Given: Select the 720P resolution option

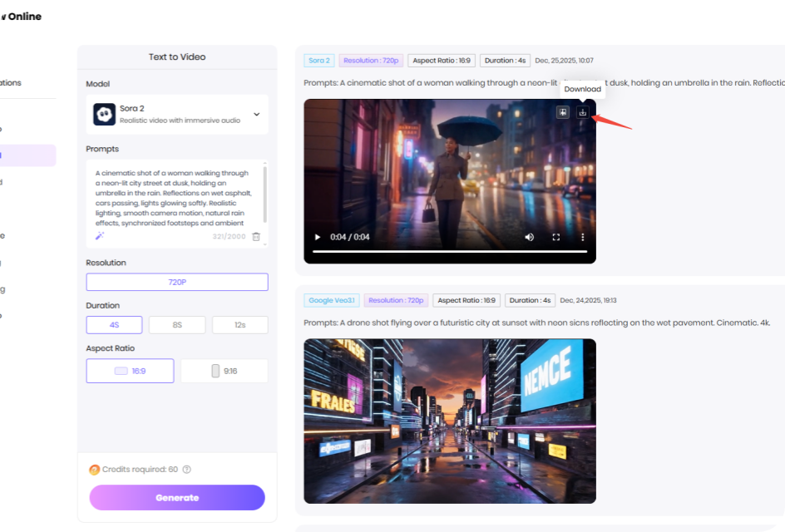Looking at the screenshot, I should click(177, 282).
